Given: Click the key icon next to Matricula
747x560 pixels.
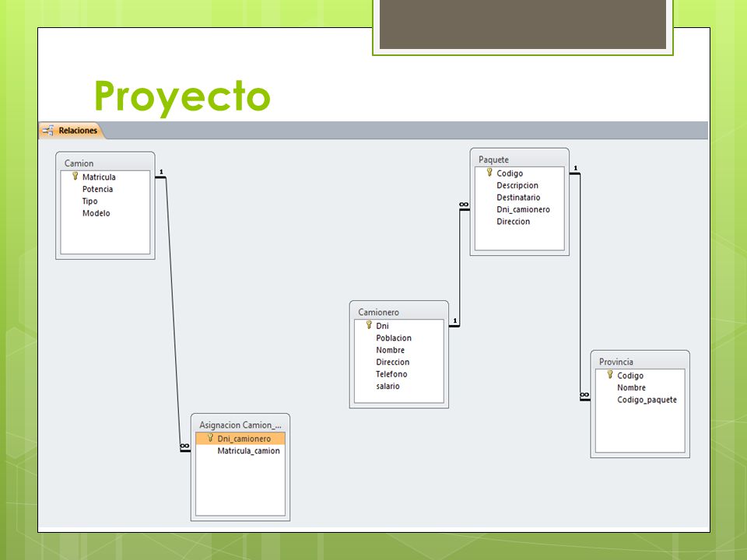Looking at the screenshot, I should [x=75, y=177].
